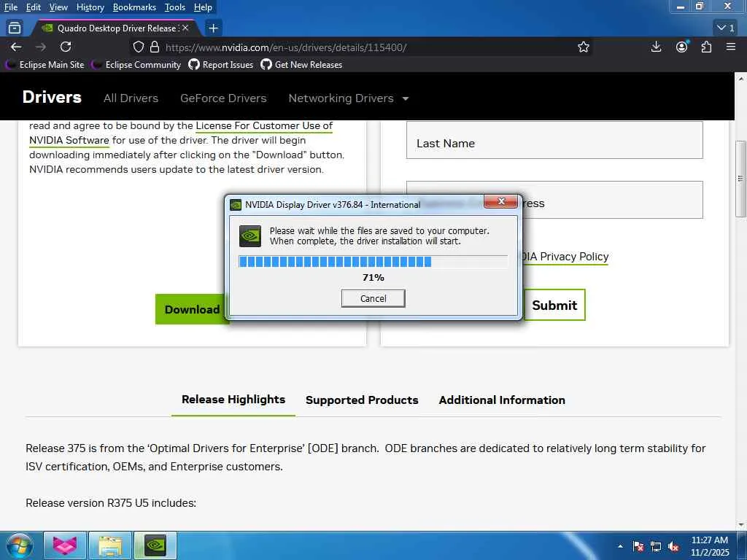Open the File menu
This screenshot has width=747, height=560.
[x=10, y=7]
